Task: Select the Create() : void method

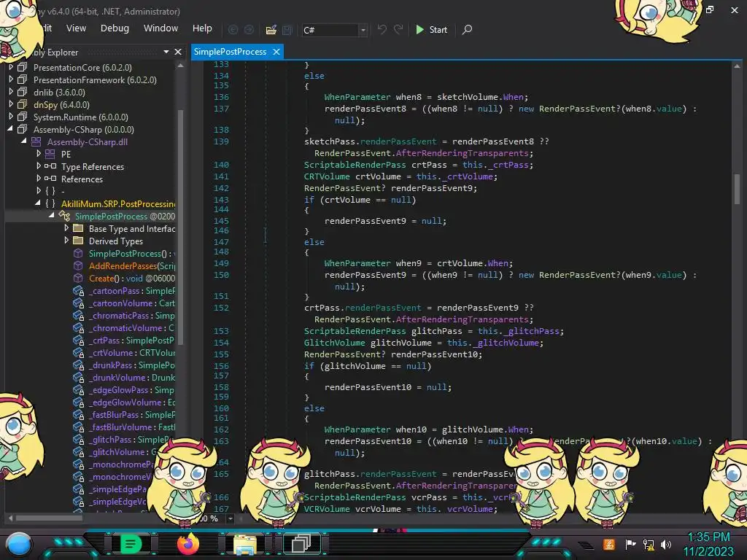Action: 132,278
